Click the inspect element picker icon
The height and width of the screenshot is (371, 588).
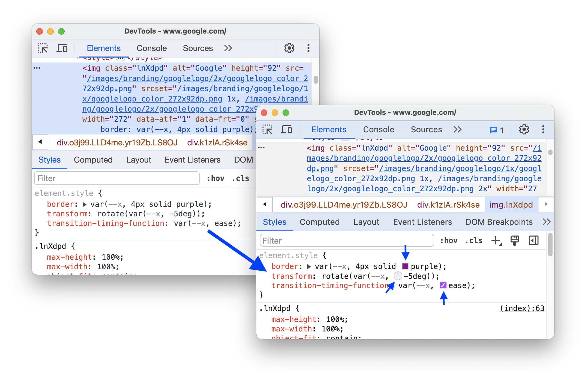[x=43, y=47]
